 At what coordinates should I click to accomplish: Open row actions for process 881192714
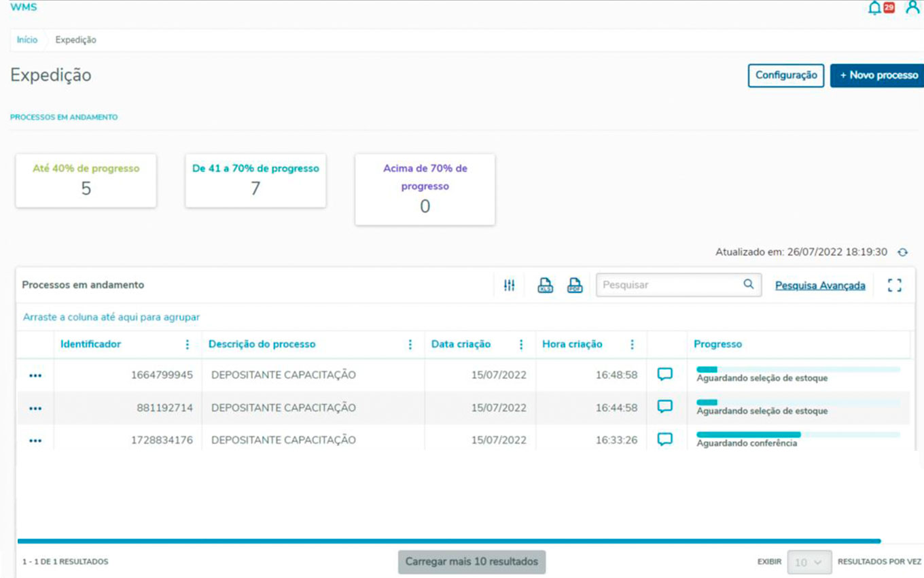(35, 409)
